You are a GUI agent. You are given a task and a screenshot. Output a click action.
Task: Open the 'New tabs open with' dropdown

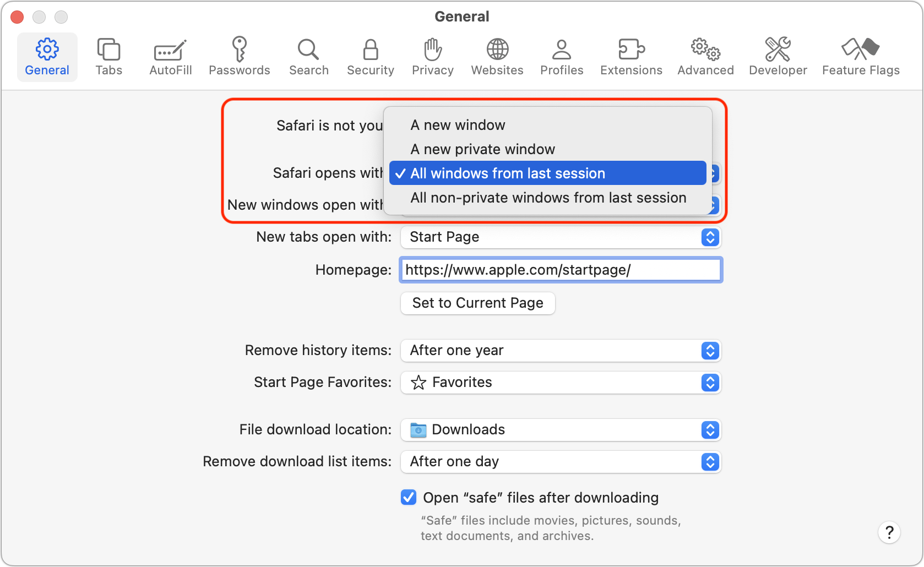(561, 237)
